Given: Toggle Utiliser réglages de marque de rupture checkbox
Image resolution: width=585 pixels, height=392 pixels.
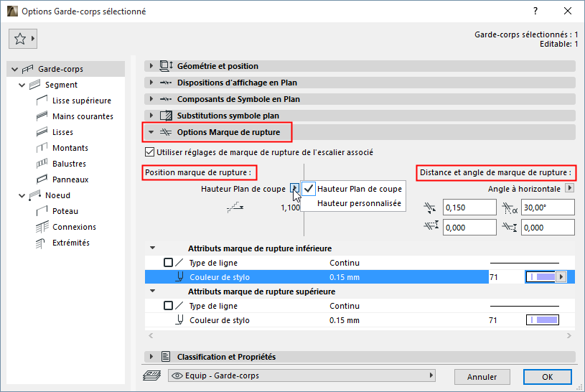Looking at the screenshot, I should (149, 152).
